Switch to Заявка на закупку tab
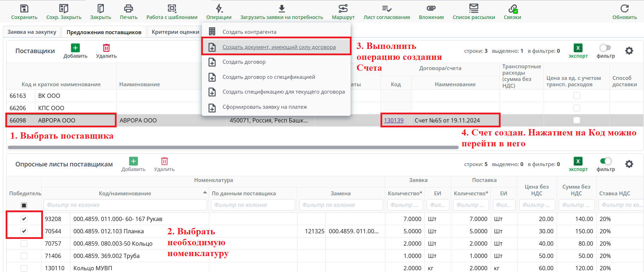 pyautogui.click(x=32, y=32)
